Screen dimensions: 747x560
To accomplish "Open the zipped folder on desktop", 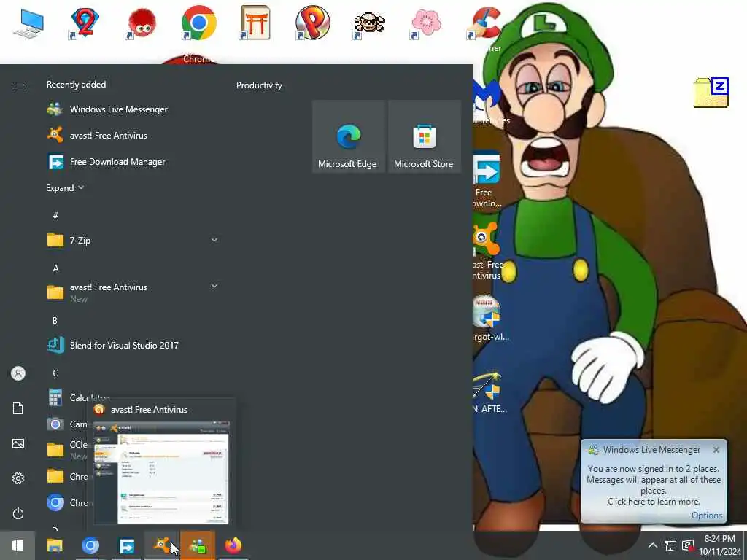I will 711,93.
